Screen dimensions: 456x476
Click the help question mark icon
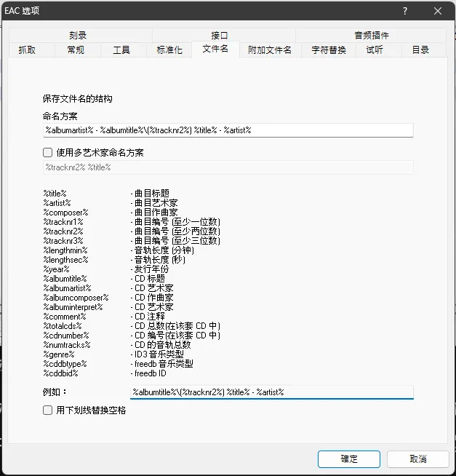click(404, 11)
